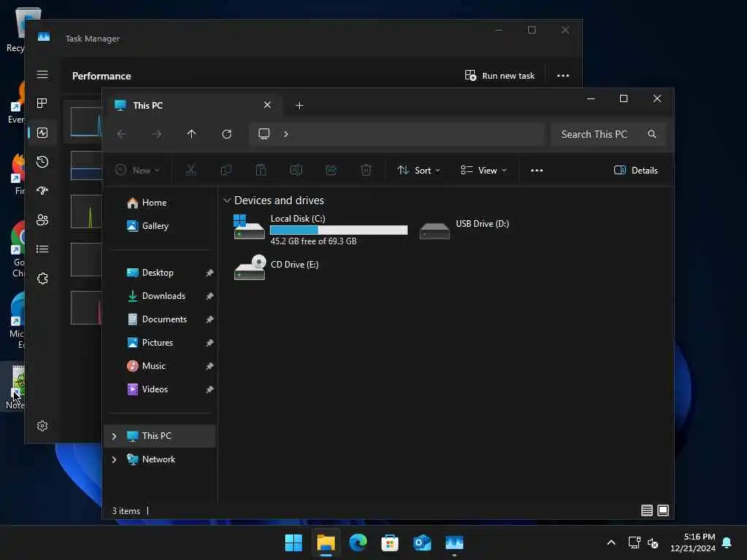Image resolution: width=747 pixels, height=560 pixels.
Task: Open Services icon in Task Manager sidebar
Action: 42,279
